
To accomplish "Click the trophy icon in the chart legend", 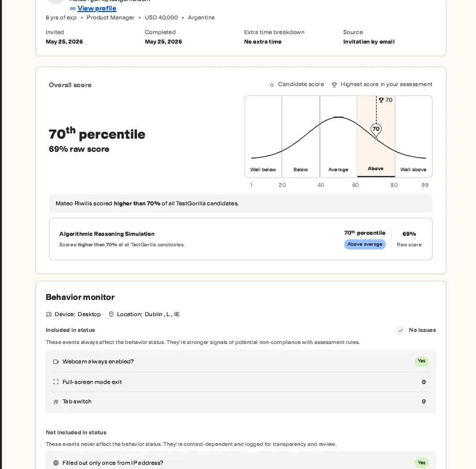I will pyautogui.click(x=334, y=85).
